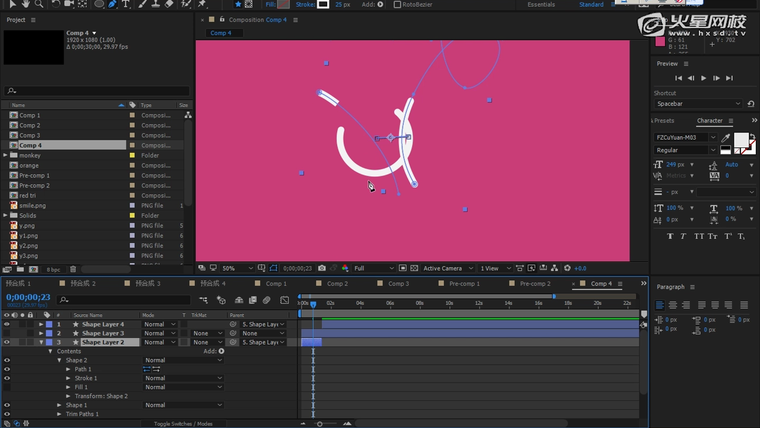Pick the Type text tool
Screen dimensions: 760x428
click(125, 4)
